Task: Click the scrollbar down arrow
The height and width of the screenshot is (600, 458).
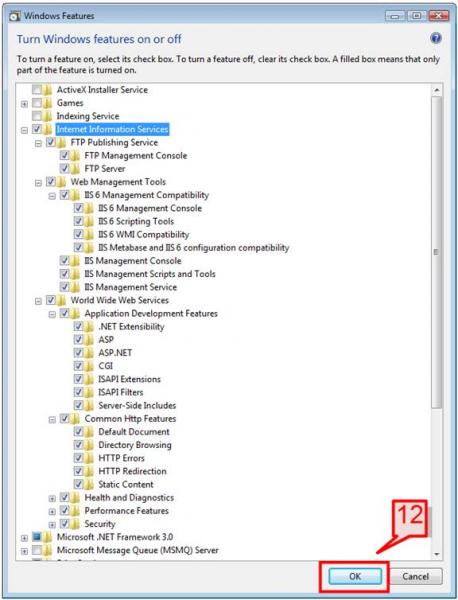Action: (437, 554)
